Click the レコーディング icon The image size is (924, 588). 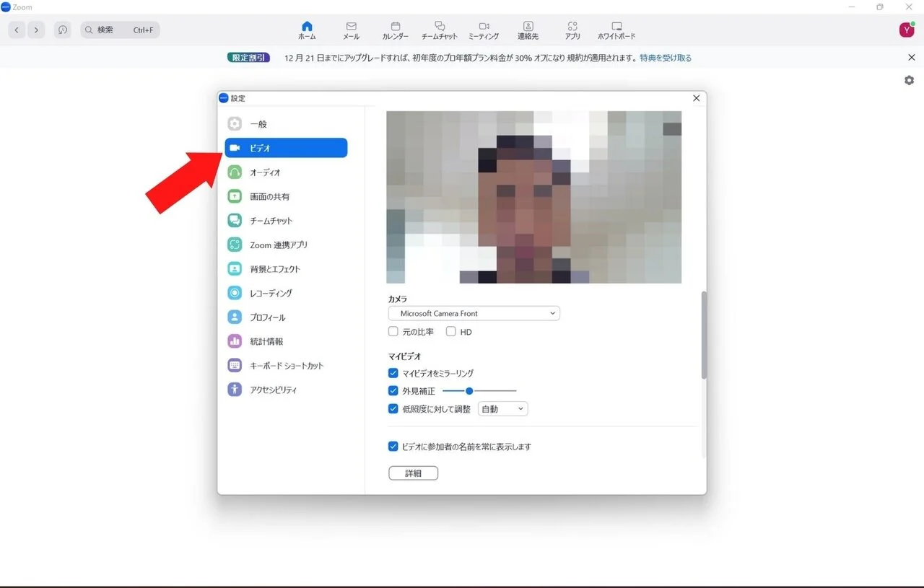tap(235, 293)
